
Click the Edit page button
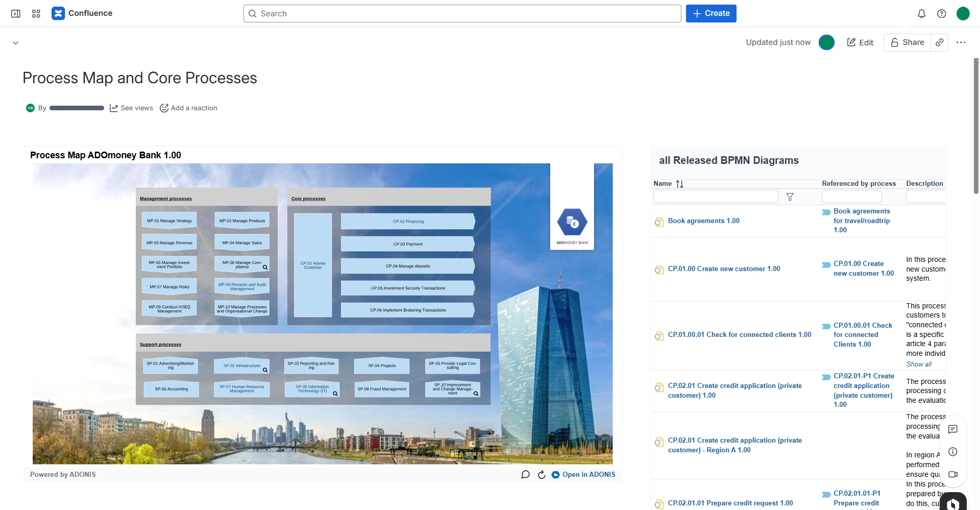tap(861, 42)
